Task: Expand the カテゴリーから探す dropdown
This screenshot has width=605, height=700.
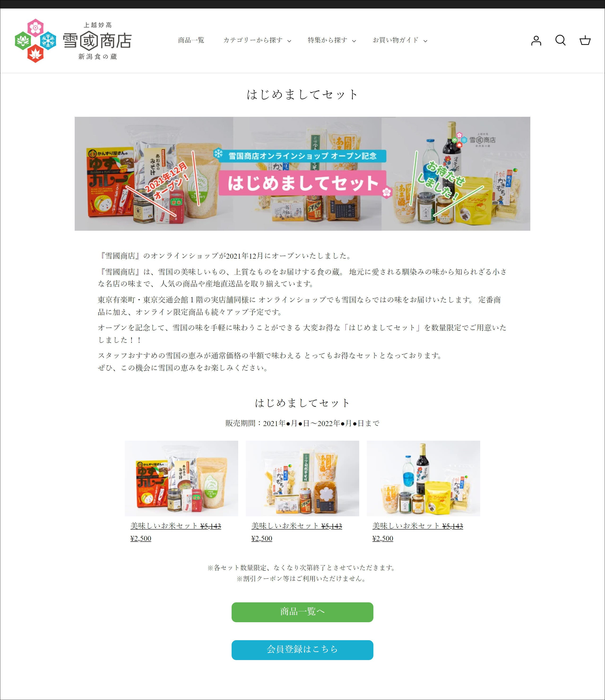Action: tap(257, 40)
